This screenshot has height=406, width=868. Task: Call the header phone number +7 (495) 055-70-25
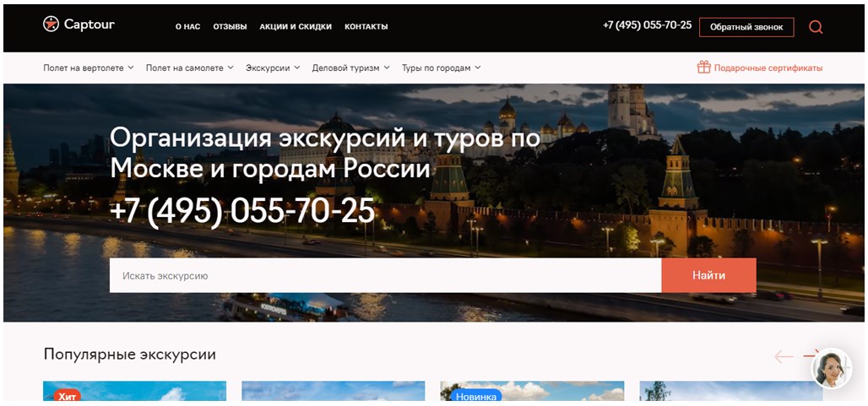(x=647, y=25)
